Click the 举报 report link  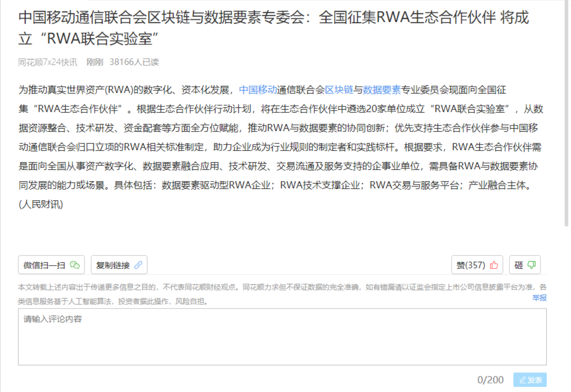coord(539,298)
